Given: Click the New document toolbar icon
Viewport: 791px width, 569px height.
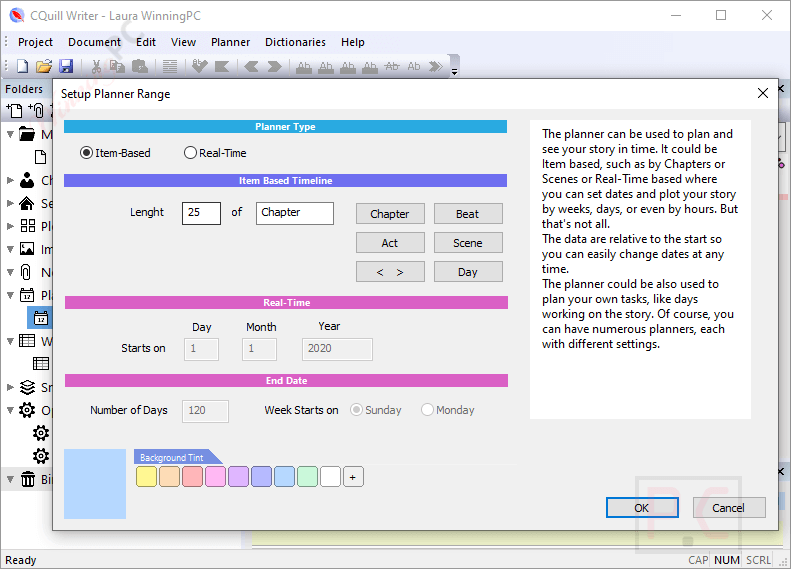Looking at the screenshot, I should tap(23, 66).
